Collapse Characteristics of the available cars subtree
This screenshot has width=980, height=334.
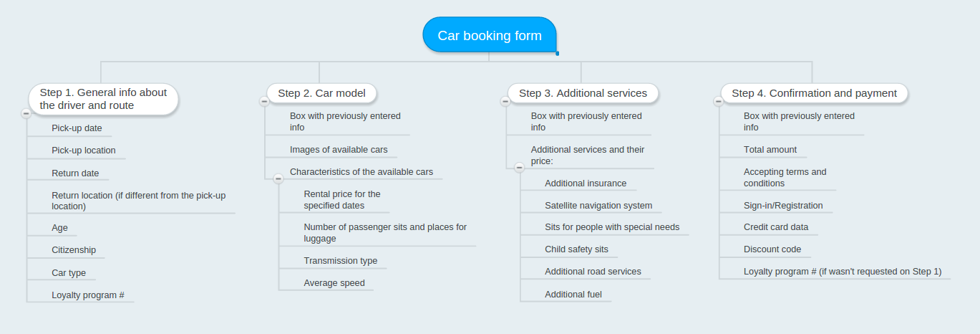point(278,178)
